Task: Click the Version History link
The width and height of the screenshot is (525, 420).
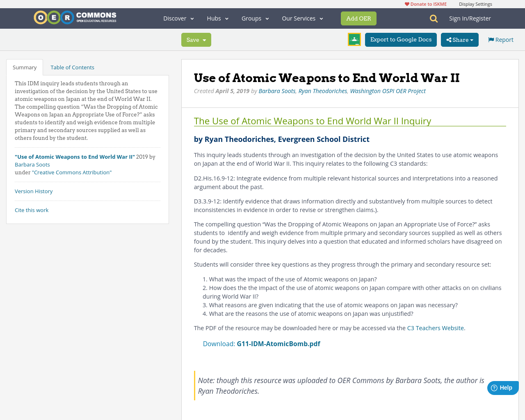Action: click(34, 190)
